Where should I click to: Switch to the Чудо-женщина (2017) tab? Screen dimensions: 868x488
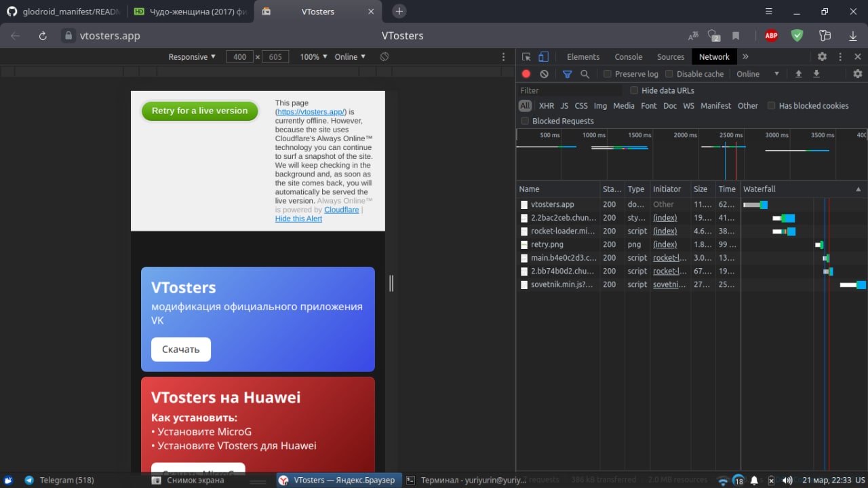click(x=191, y=12)
